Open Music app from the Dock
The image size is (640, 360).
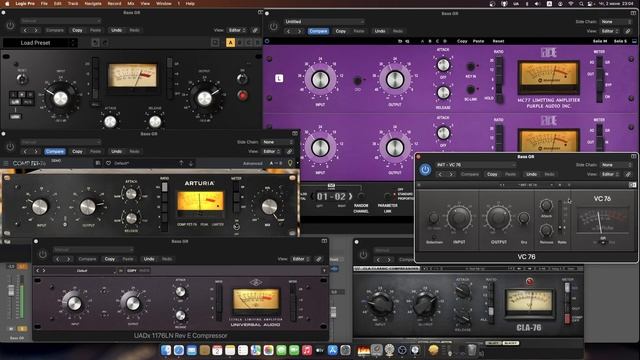(307, 350)
